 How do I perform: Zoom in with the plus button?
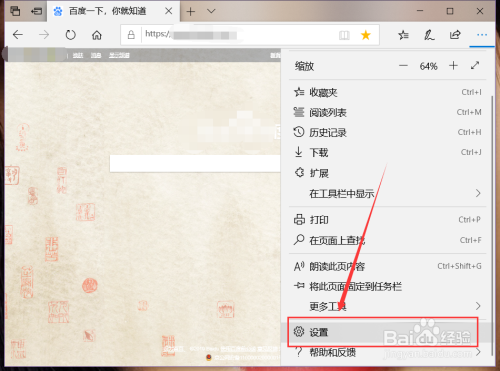tap(453, 66)
